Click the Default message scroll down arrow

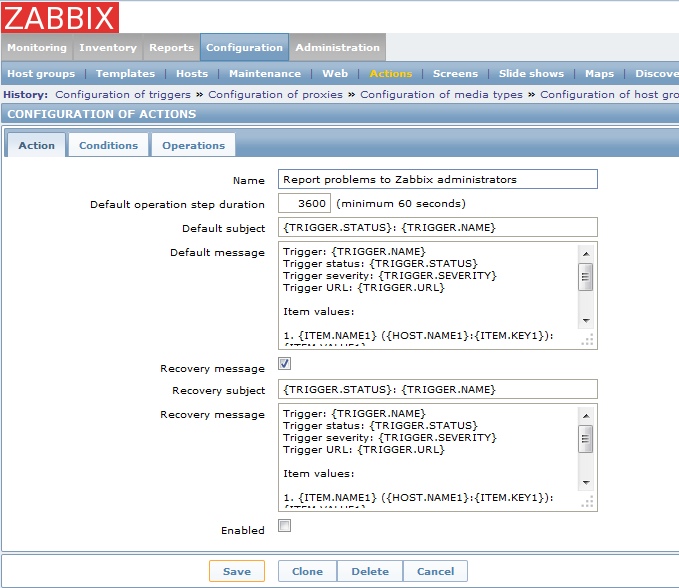pyautogui.click(x=586, y=320)
